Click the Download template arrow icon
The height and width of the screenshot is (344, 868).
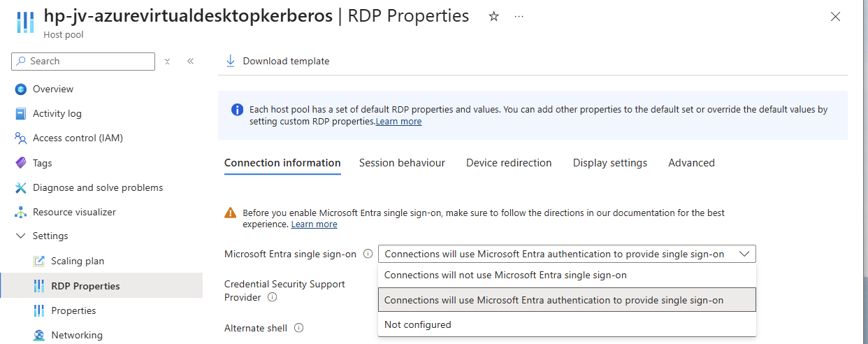tap(231, 61)
